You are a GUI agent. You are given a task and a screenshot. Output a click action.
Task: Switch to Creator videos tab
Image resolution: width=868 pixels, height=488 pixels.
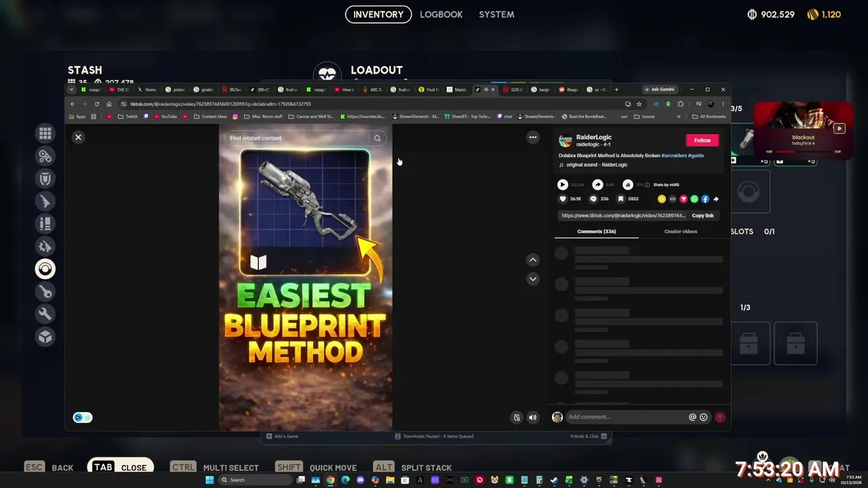[681, 231]
